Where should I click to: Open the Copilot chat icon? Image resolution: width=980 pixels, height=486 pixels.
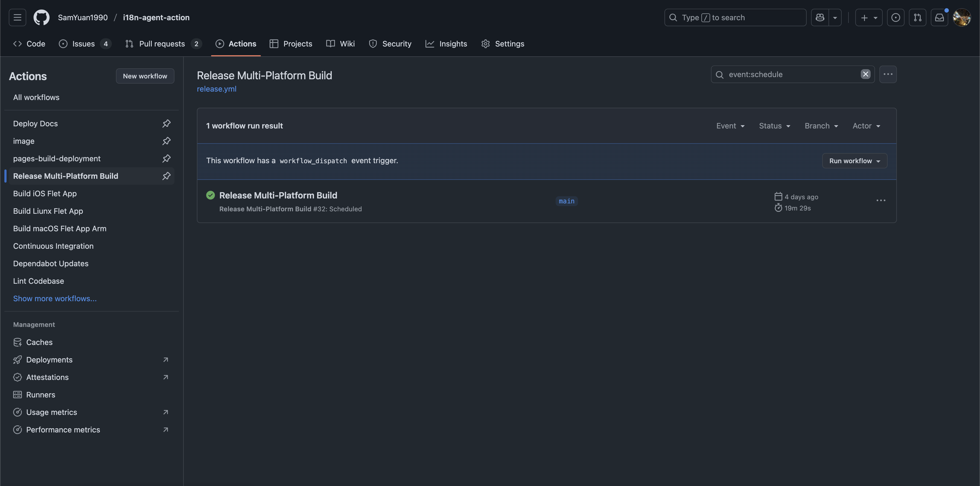820,17
